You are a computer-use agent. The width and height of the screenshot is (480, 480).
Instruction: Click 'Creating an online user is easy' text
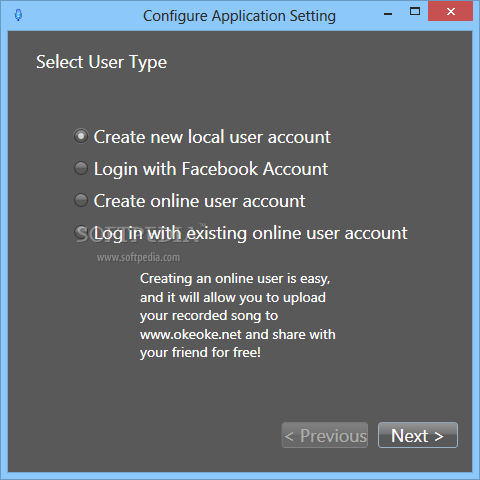tap(235, 279)
